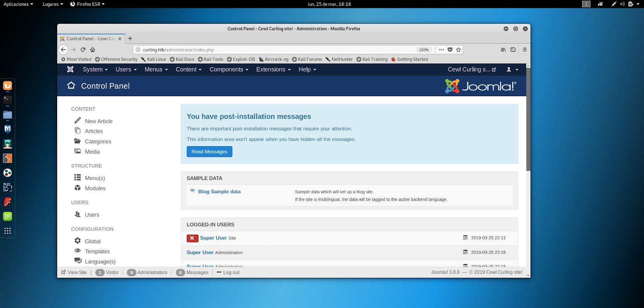Viewport: 644px width, 308px height.
Task: Click the Categories folder icon
Action: pyautogui.click(x=78, y=141)
